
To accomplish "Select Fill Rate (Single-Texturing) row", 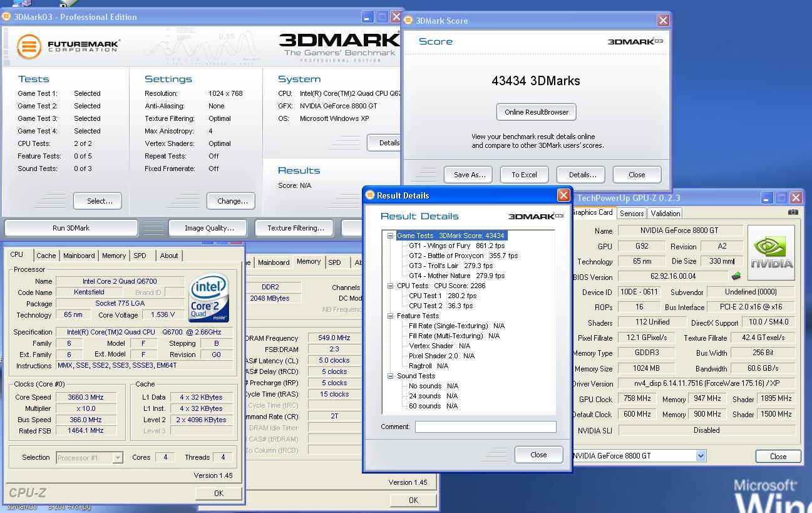I will pos(457,326).
